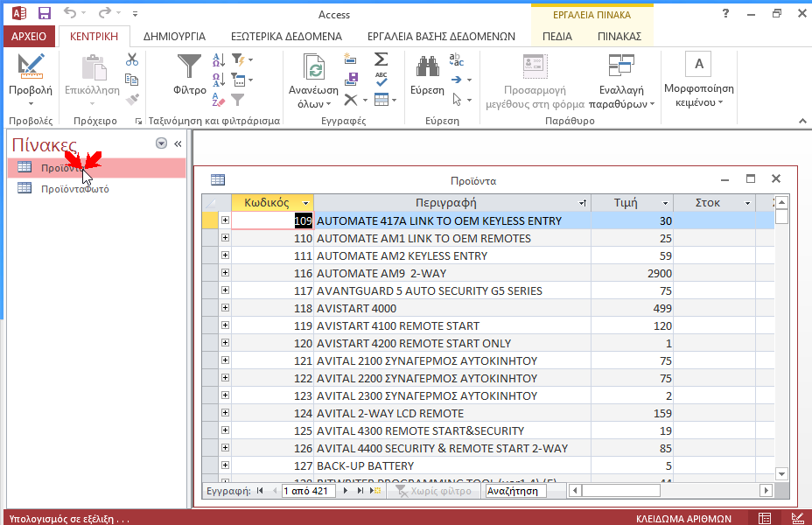Image resolution: width=812 pixels, height=525 pixels.
Task: Select the ΠροϊόνταΦωτό table in the navigation pane
Action: click(97, 188)
